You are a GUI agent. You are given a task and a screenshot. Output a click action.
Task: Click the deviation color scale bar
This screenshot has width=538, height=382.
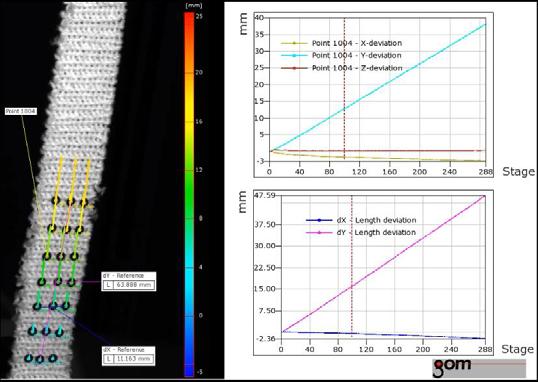coord(189,194)
